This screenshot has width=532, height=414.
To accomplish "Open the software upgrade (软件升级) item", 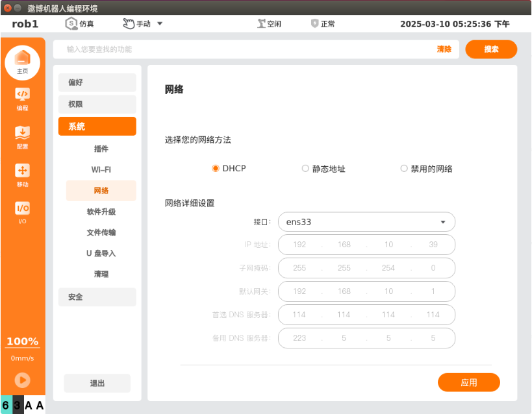I will click(x=101, y=212).
